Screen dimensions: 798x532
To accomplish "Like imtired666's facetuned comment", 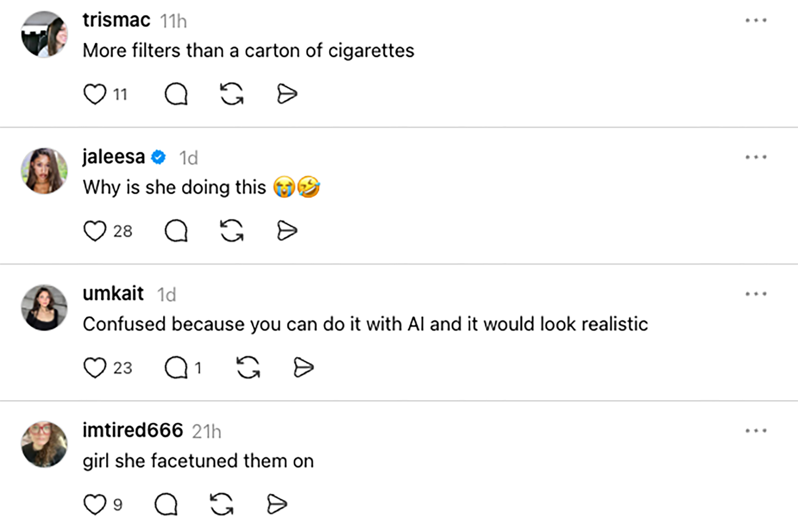I will [x=95, y=504].
